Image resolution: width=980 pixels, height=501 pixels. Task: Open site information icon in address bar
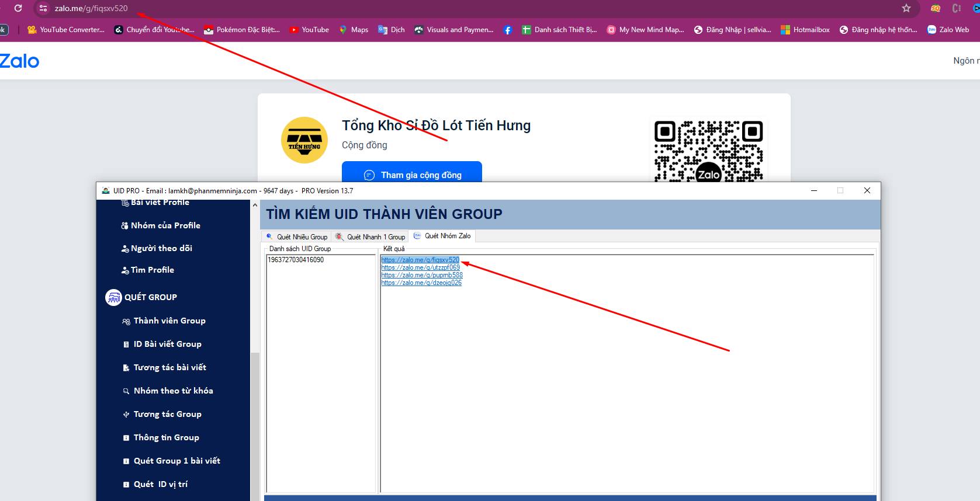(43, 8)
